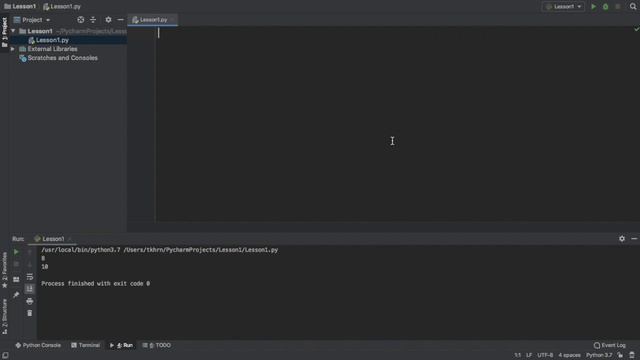The height and width of the screenshot is (360, 640).
Task: Click the inspection checkmark in editor corner
Action: (x=636, y=29)
